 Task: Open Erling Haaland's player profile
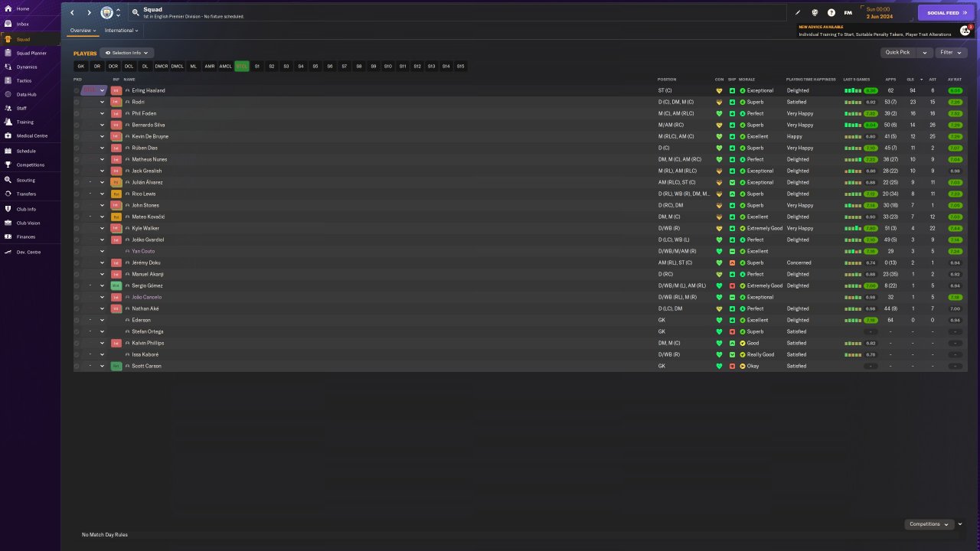[x=149, y=90]
